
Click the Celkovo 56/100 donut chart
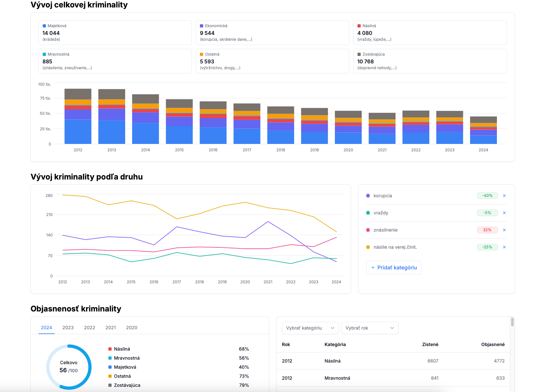pos(69,367)
